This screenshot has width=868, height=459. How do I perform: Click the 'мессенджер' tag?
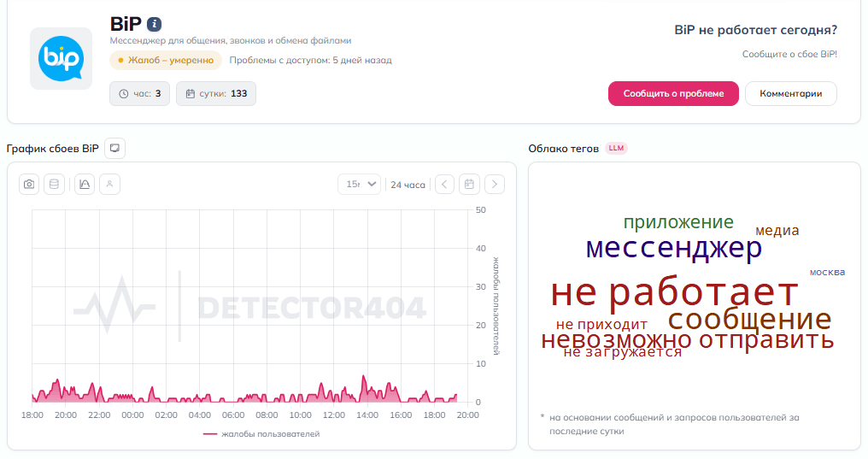click(x=674, y=248)
